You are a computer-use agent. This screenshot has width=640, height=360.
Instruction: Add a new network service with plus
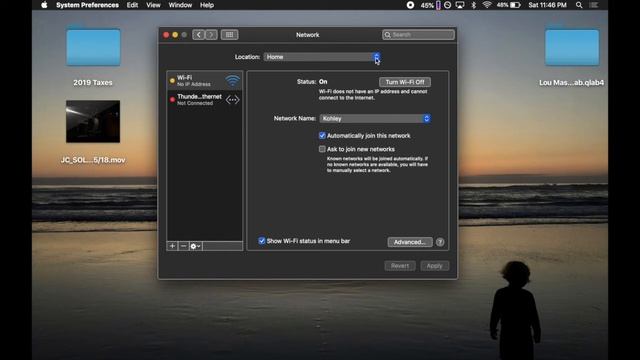pyautogui.click(x=172, y=246)
